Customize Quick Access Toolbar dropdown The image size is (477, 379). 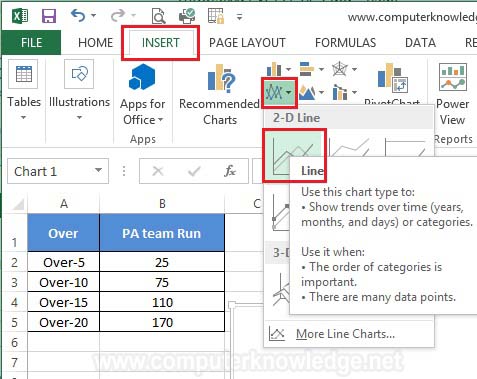[x=239, y=16]
